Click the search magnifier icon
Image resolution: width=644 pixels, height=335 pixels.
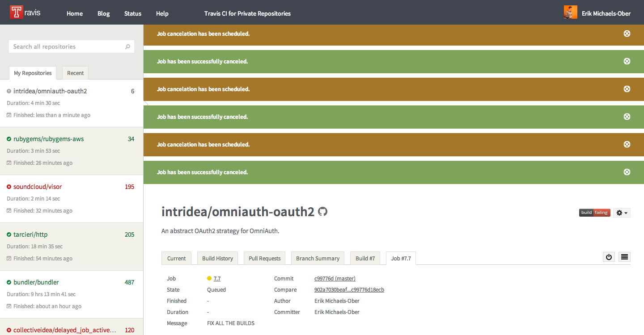coord(128,46)
